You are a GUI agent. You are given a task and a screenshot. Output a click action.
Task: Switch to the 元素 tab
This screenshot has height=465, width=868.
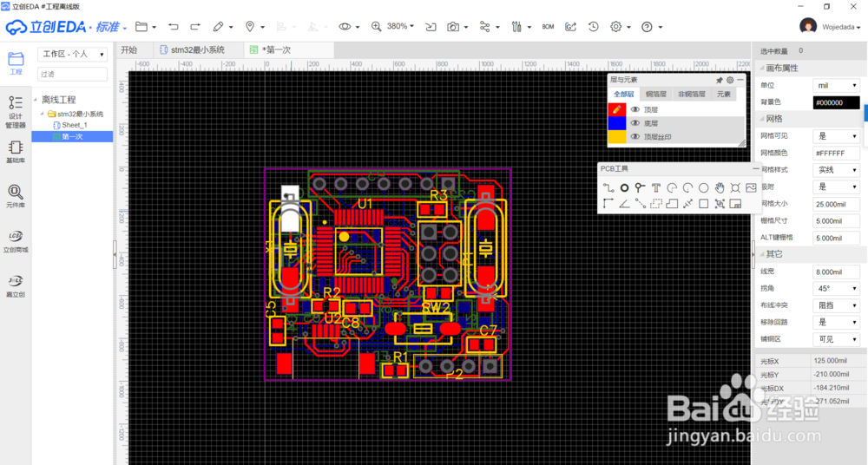tap(724, 94)
